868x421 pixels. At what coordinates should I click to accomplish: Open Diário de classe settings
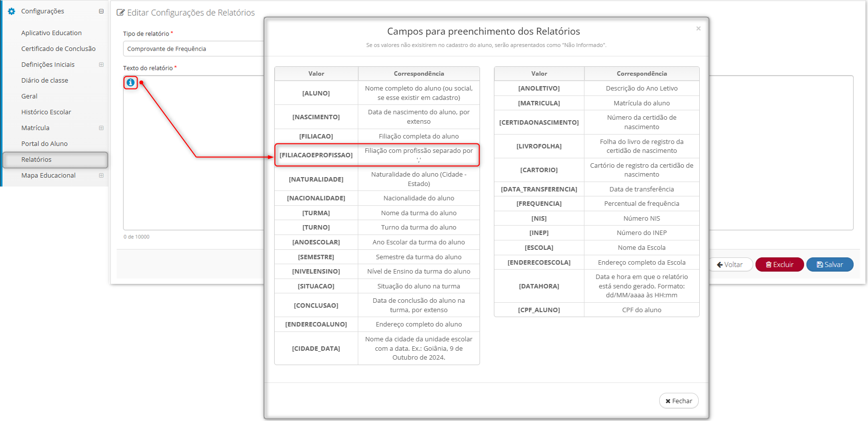coord(45,80)
